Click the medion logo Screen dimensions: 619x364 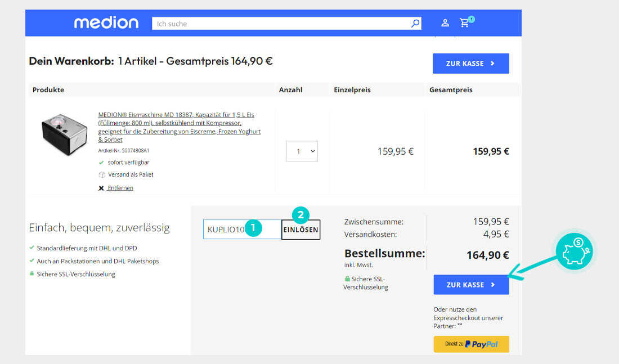coord(106,23)
